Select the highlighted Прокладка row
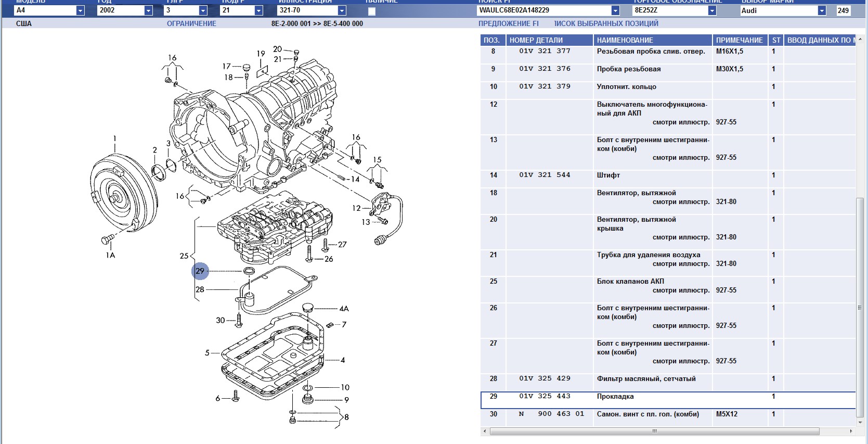 (668, 400)
